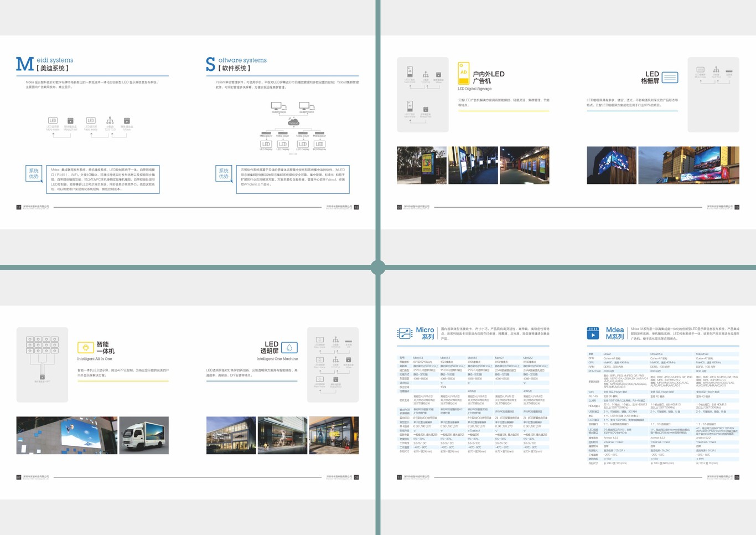The height and width of the screenshot is (535, 756).
Task: Click the network hub icon in the Meidi diagram
Action: 110,120
